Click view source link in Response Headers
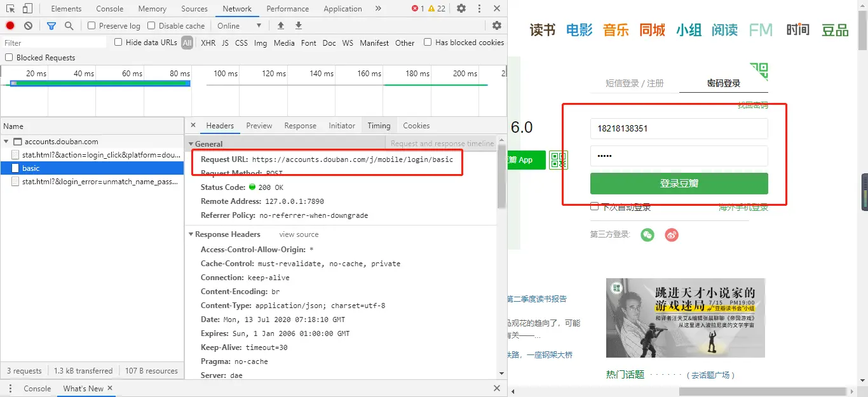Viewport: 868px width, 397px height. point(299,234)
